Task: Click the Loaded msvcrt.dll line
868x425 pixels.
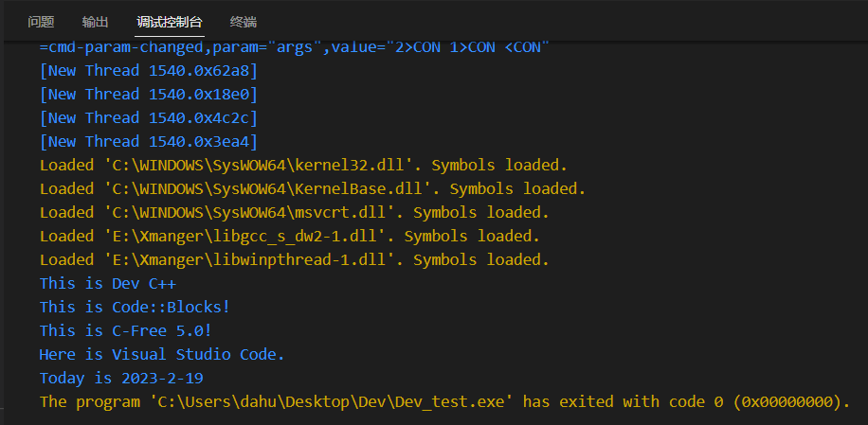Action: pyautogui.click(x=295, y=213)
